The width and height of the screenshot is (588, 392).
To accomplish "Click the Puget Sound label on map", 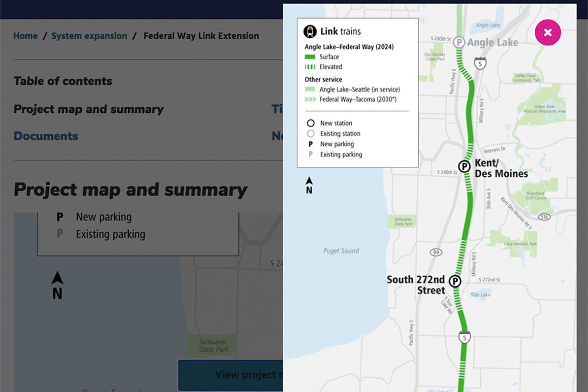I will point(341,251).
